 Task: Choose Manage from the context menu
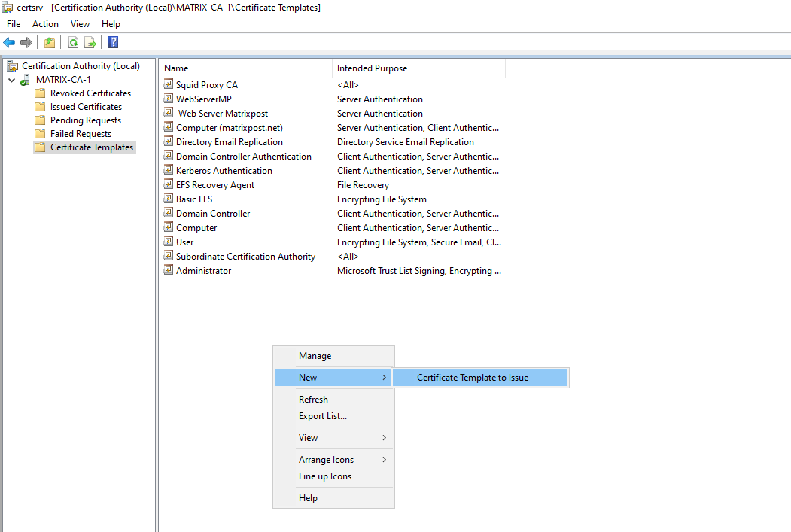pos(333,355)
